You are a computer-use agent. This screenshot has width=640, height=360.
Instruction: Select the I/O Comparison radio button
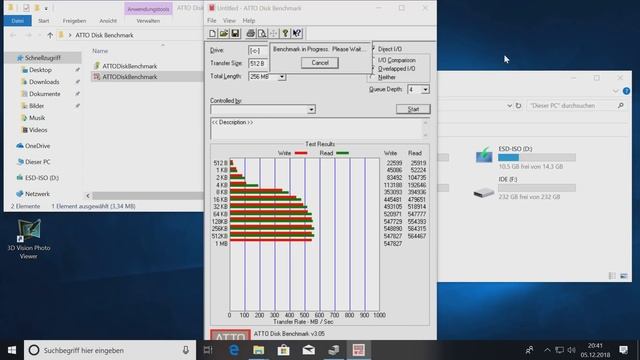[x=393, y=60]
